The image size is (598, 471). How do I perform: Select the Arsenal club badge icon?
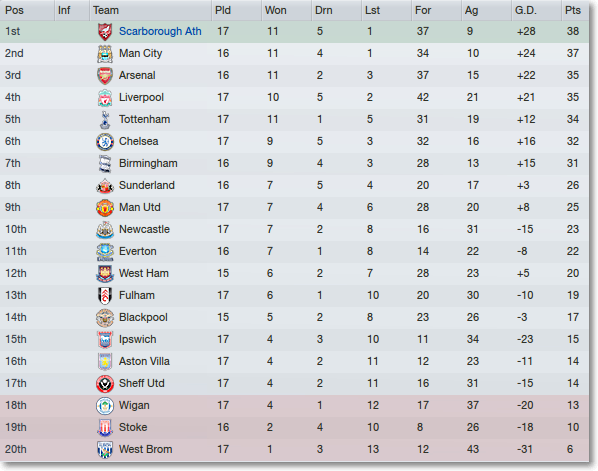(x=105, y=76)
